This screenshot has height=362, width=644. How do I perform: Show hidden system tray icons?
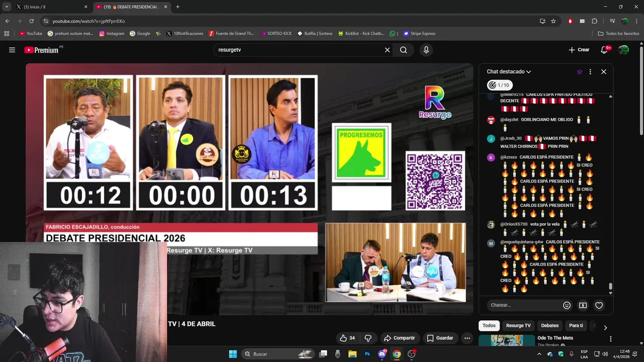pyautogui.click(x=539, y=354)
